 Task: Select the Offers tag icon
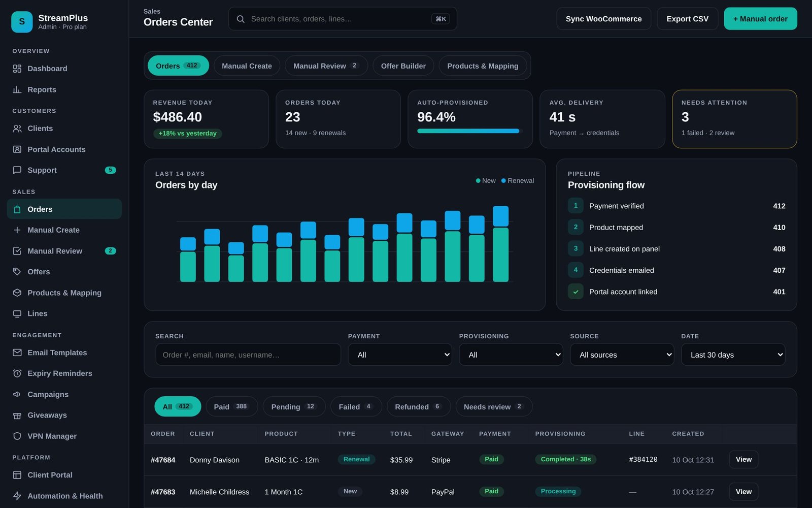pos(17,272)
